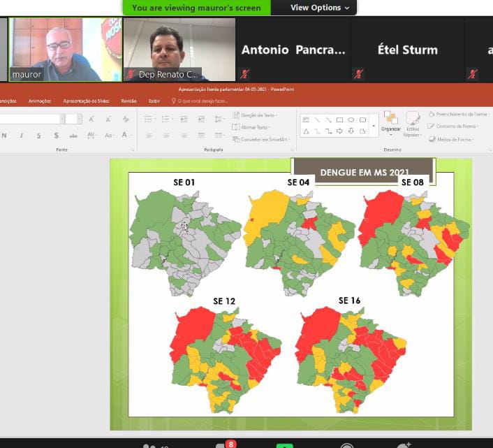Open the Apresentação de Slides tab
The image size is (493, 448).
point(86,101)
